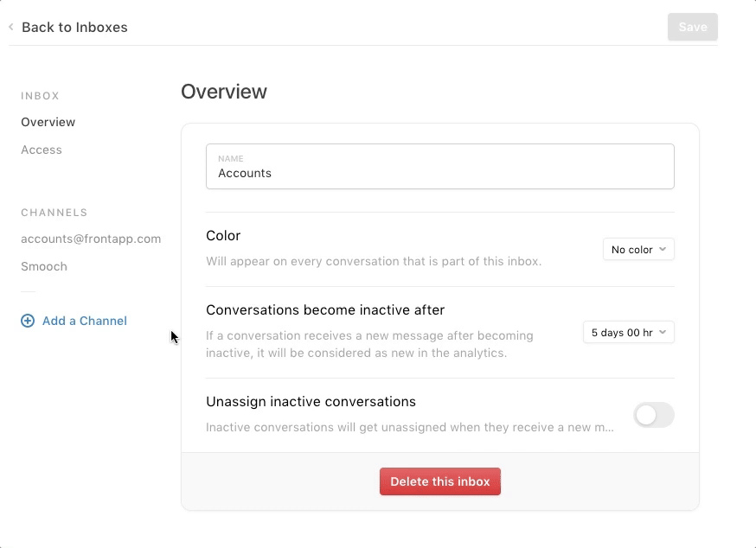
Task: Toggle Unassign inactive conversations switch
Action: [654, 415]
